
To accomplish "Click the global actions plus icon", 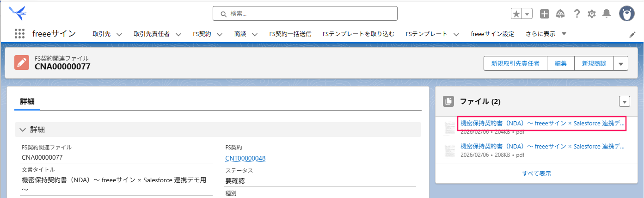I will (x=545, y=14).
